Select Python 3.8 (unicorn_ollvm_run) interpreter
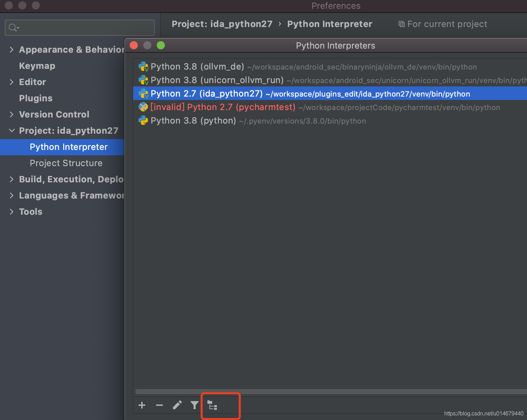Screen dimensions: 527x420 tap(330, 80)
